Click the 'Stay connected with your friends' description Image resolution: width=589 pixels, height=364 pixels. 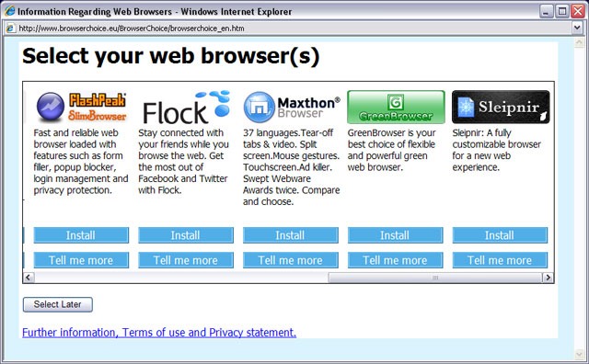[184, 162]
